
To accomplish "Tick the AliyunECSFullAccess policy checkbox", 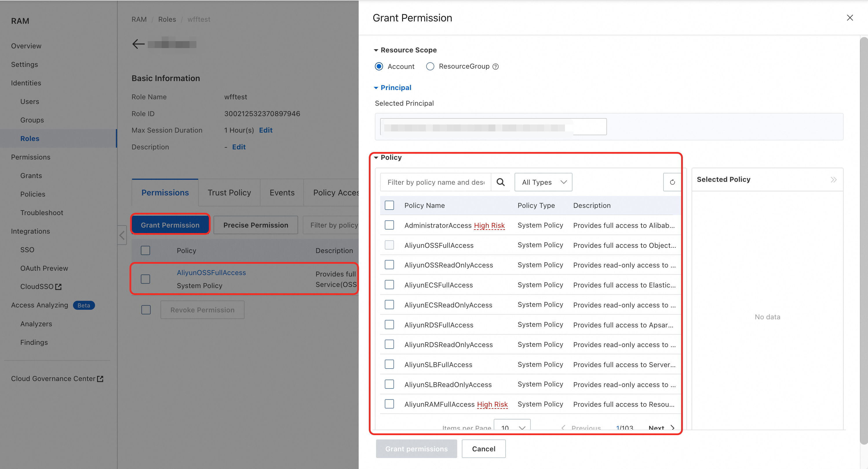I will tap(389, 285).
